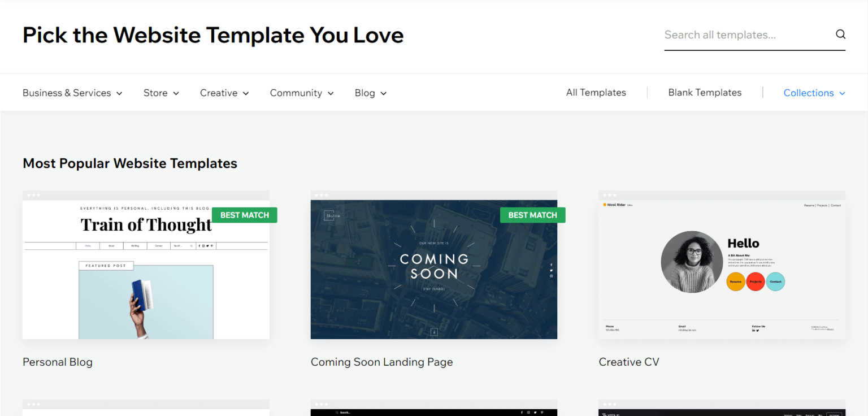Open the Creative CV template
This screenshot has height=416, width=868.
[629, 362]
